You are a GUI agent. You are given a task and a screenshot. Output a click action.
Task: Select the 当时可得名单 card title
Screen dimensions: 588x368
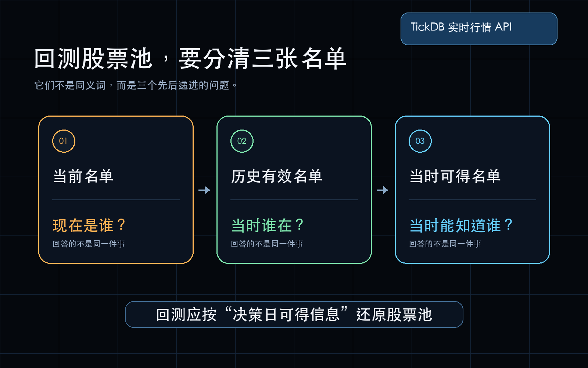tap(455, 176)
